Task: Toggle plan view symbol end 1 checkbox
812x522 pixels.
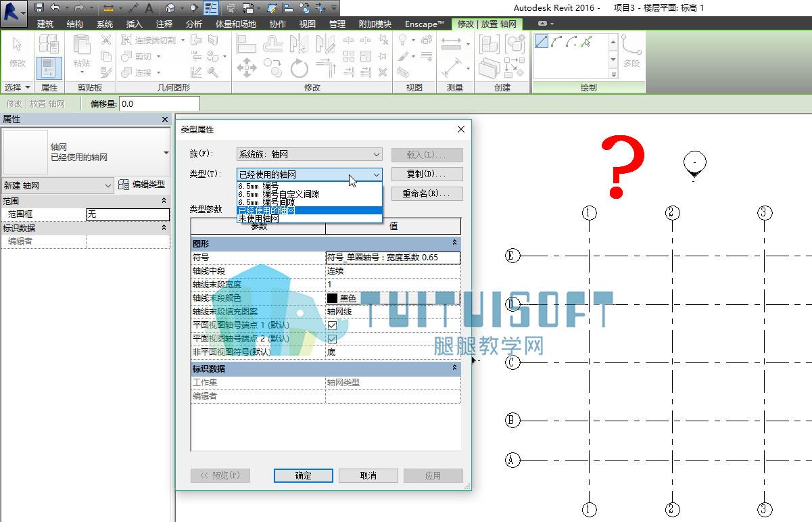Action: coord(332,325)
